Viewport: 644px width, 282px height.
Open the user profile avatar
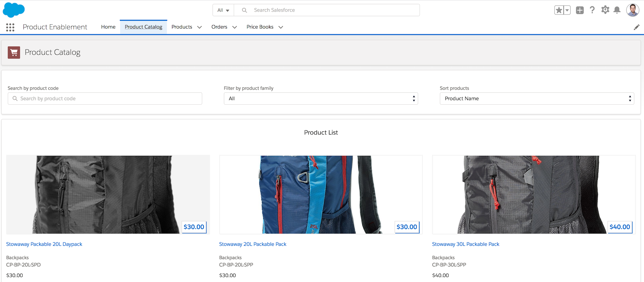pos(633,10)
